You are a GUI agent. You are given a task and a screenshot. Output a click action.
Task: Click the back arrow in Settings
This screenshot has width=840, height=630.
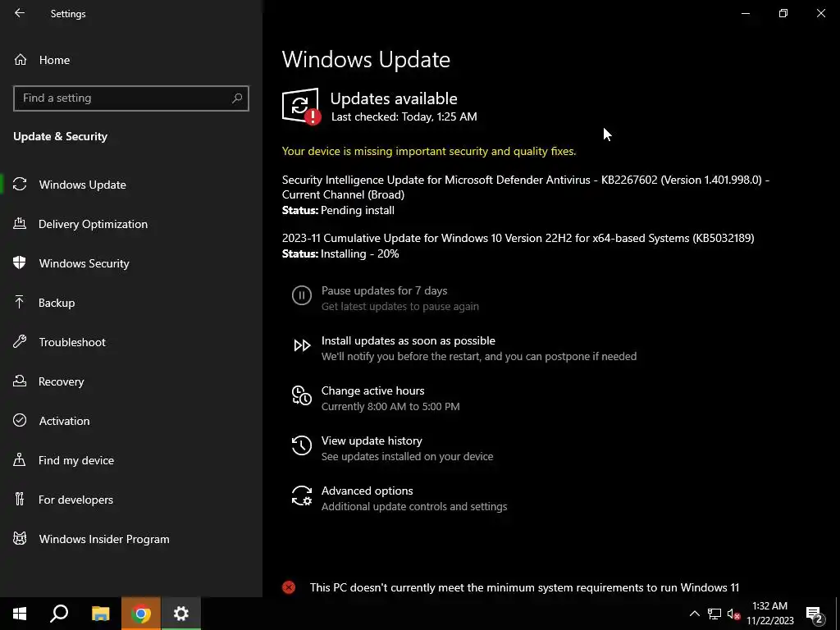20,13
